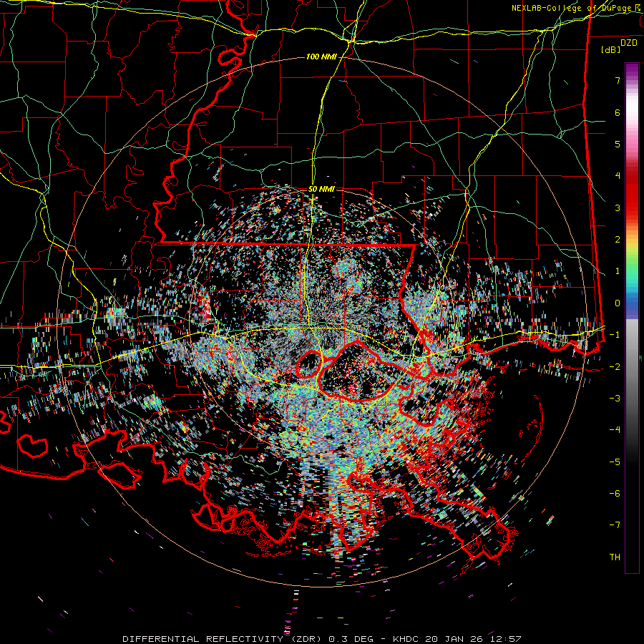Click the DZD label above color scale
The height and width of the screenshot is (644, 644).
629,43
